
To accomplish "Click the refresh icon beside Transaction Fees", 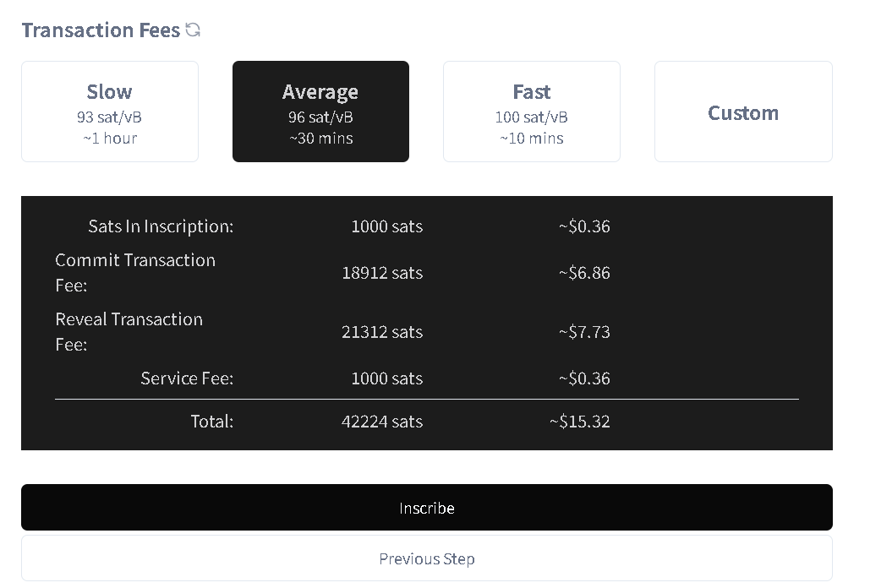I will click(193, 30).
